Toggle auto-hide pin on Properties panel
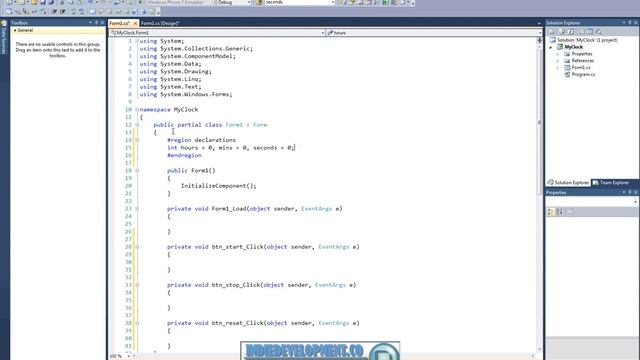The image size is (640, 360). (x=630, y=192)
